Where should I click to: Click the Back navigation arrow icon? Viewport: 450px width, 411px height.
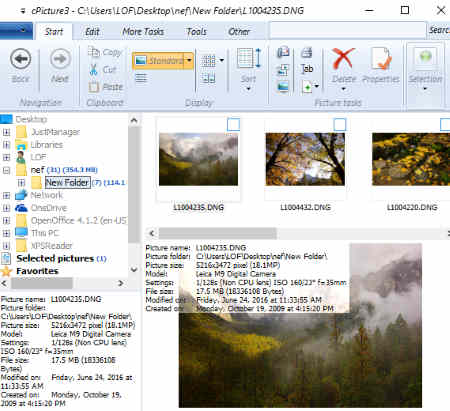(x=21, y=59)
